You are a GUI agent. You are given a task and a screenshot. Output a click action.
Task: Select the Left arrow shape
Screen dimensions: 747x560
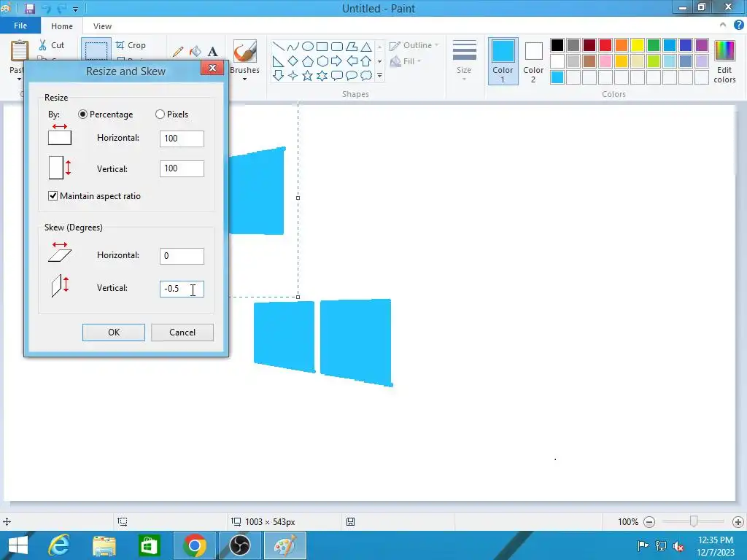click(352, 61)
